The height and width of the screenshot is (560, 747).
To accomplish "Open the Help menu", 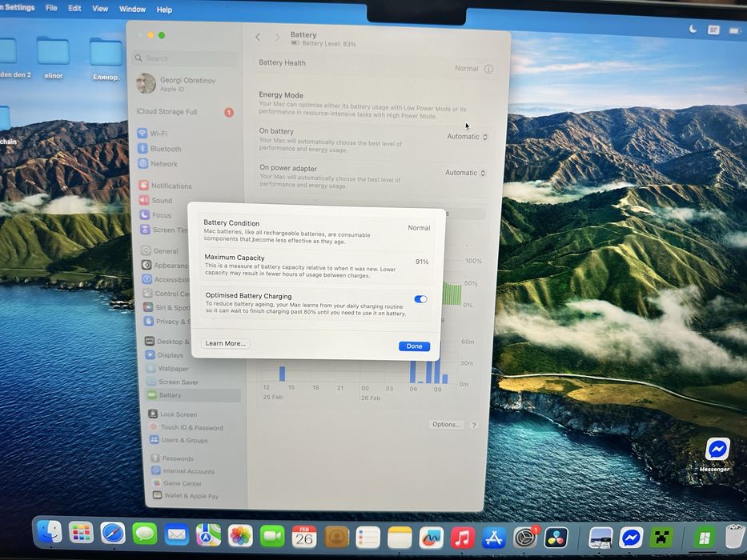I will (x=164, y=10).
